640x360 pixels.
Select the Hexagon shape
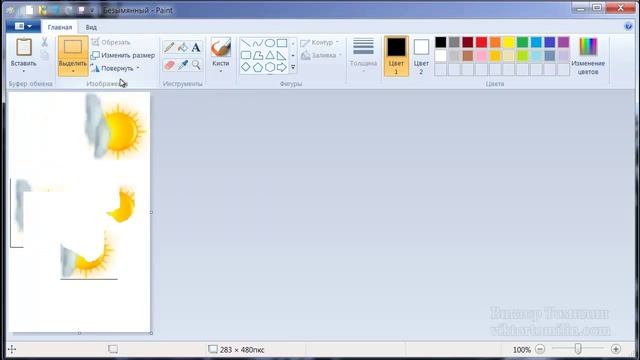coord(270,67)
